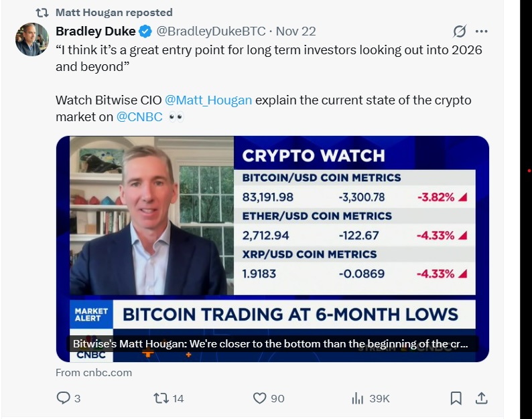Click the Bradley Duke display name
Viewport: 532px width, 419px height.
(x=96, y=31)
